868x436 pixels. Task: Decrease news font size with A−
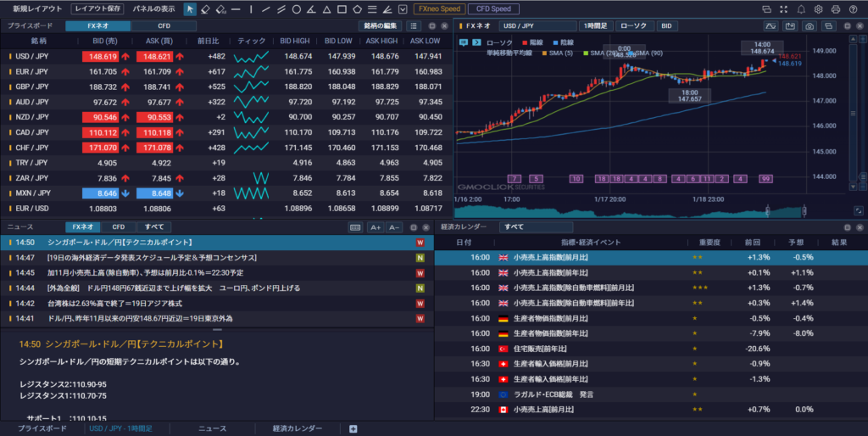point(393,227)
